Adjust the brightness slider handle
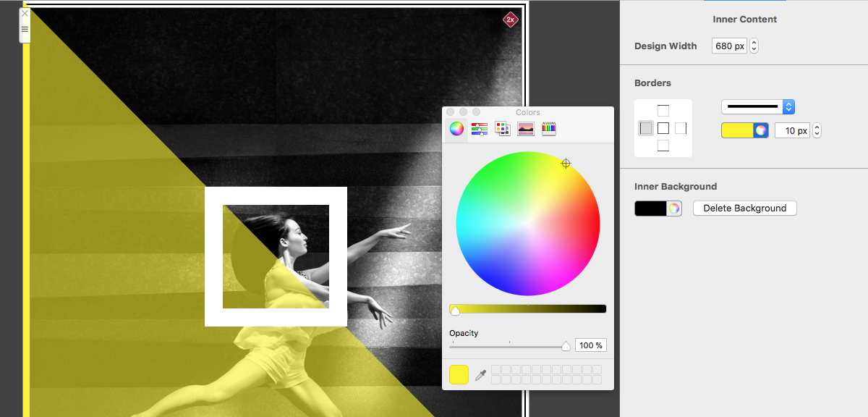Viewport: 868px width, 417px height. 455,311
